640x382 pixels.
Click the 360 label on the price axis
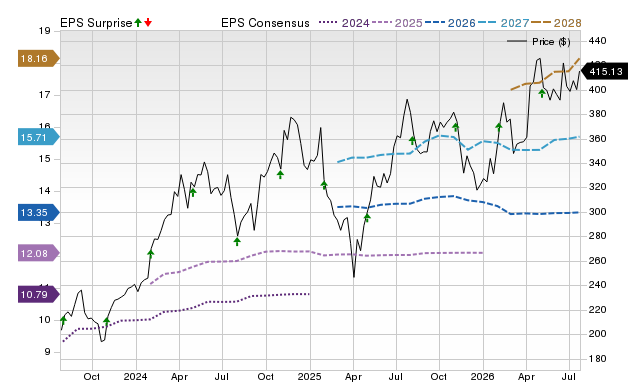coord(598,138)
